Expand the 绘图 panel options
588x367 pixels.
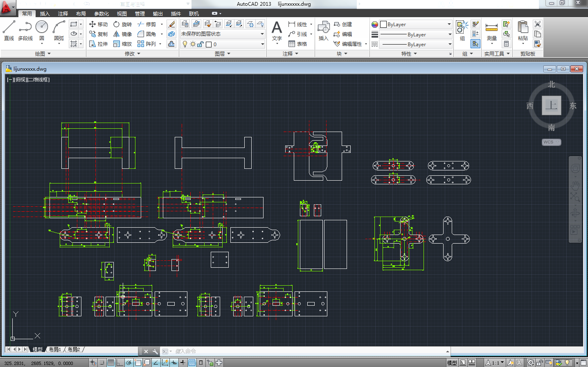(x=43, y=54)
